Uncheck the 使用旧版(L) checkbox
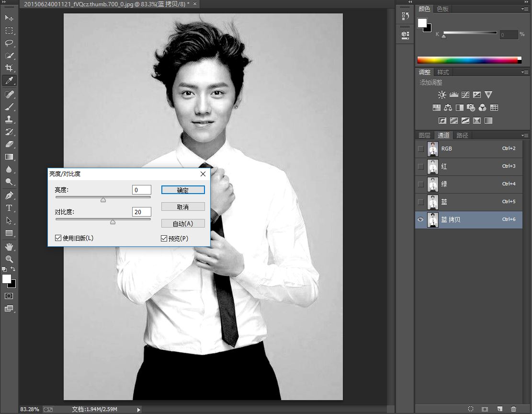 point(58,238)
